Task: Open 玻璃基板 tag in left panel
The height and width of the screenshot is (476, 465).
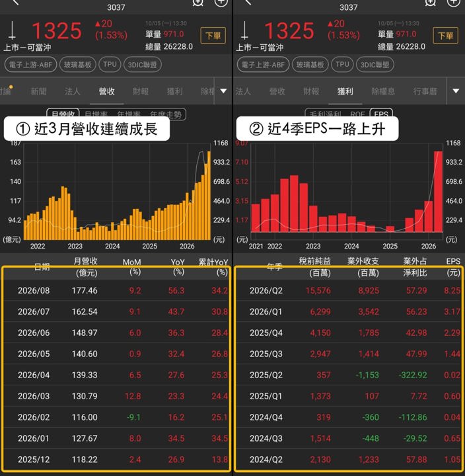Action: coord(78,65)
